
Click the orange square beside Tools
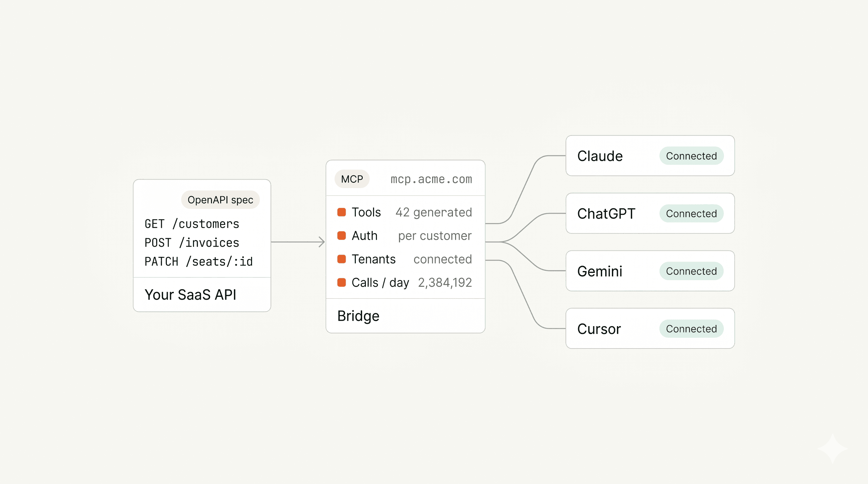pos(341,212)
